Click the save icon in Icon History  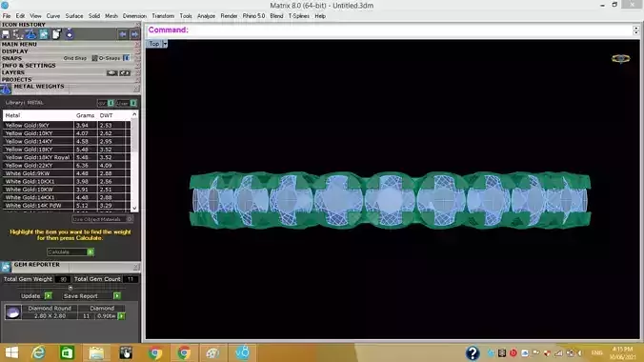click(6, 34)
